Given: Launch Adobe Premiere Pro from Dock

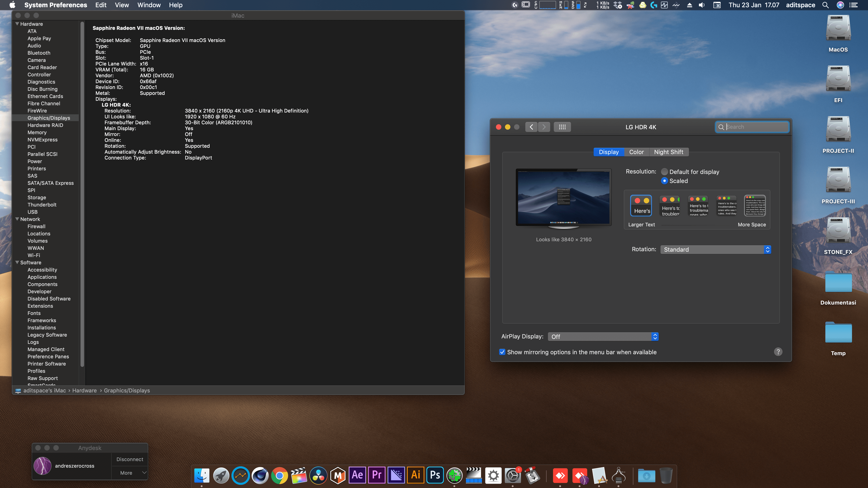Looking at the screenshot, I should click(377, 476).
